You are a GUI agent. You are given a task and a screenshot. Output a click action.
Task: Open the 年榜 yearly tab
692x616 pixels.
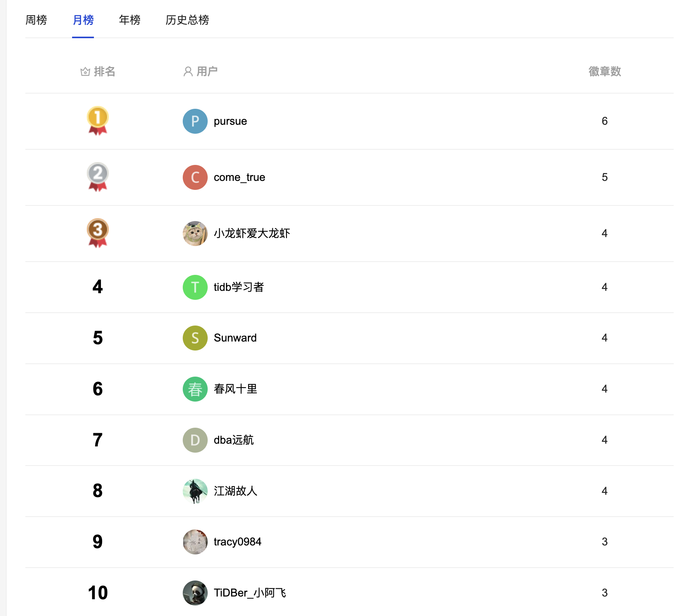129,20
